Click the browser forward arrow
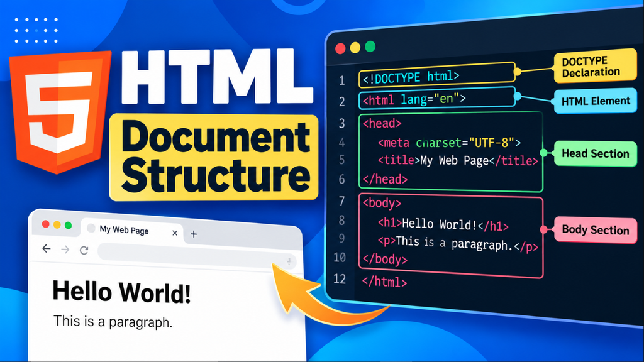The height and width of the screenshot is (362, 644). (x=65, y=249)
